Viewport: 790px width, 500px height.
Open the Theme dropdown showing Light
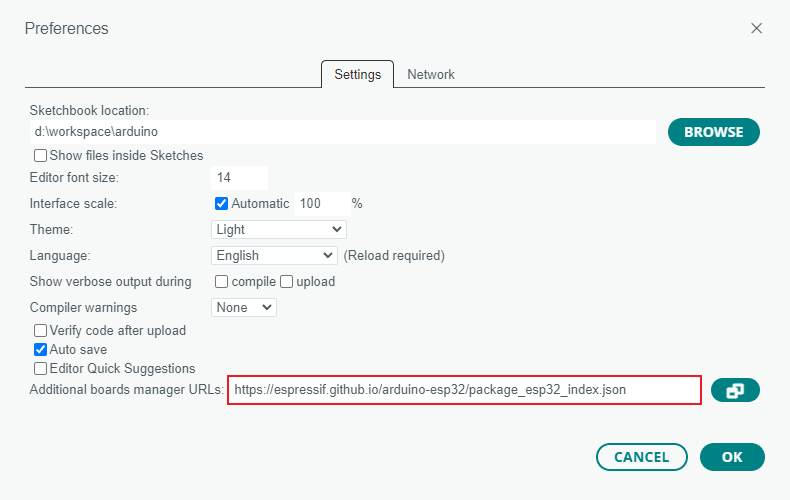point(279,229)
